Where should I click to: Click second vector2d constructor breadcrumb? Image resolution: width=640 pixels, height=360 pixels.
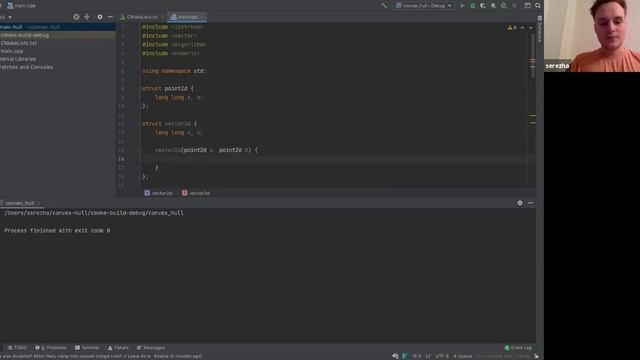pos(196,193)
